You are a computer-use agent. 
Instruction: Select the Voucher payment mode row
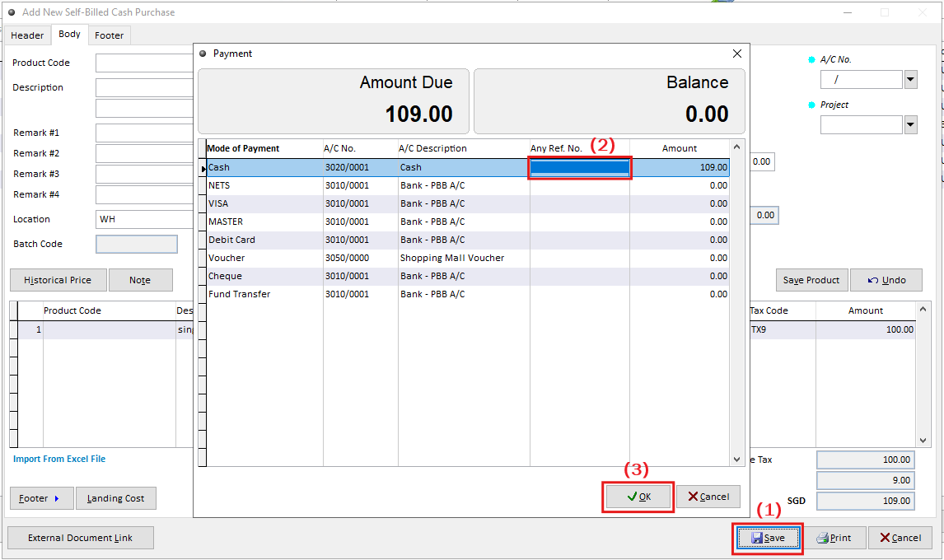point(467,258)
